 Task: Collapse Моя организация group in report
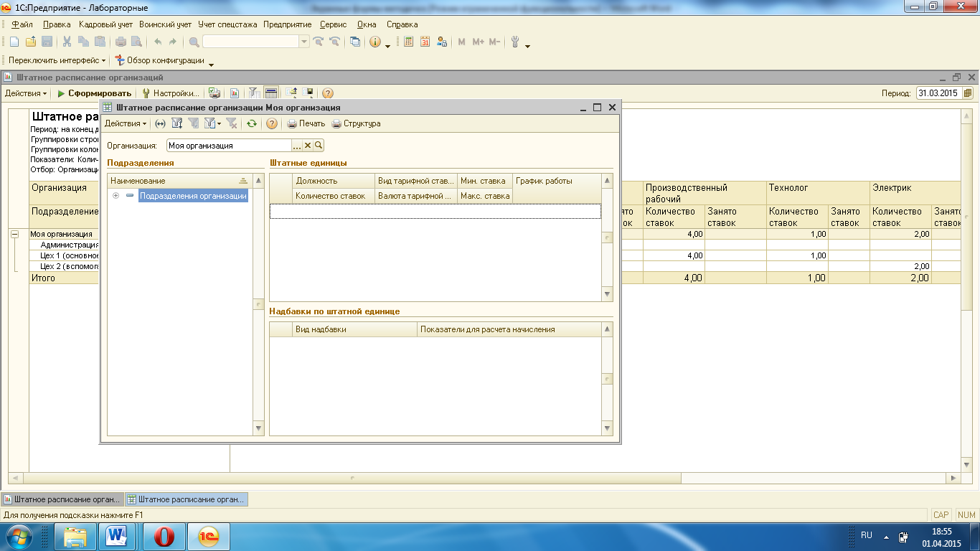tap(14, 234)
